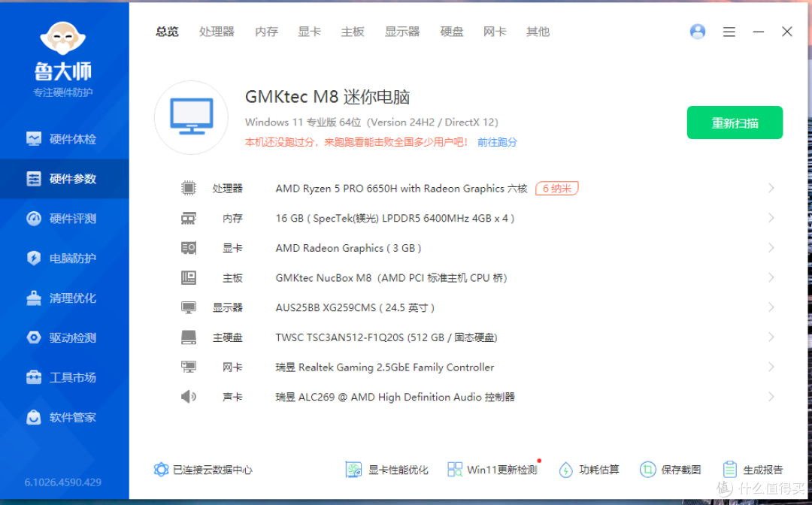Click the 6 纳米 process badge
The image size is (812, 505).
click(x=556, y=189)
